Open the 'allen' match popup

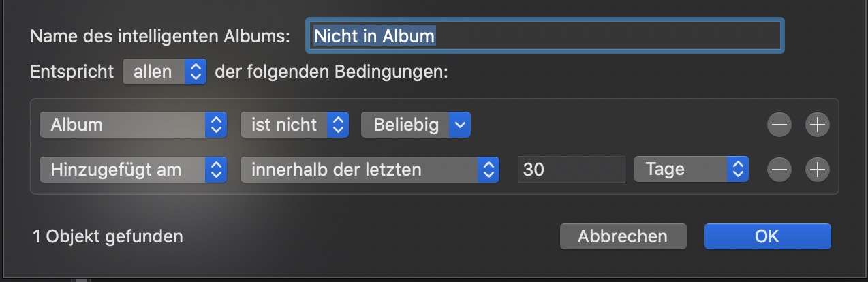click(x=164, y=72)
